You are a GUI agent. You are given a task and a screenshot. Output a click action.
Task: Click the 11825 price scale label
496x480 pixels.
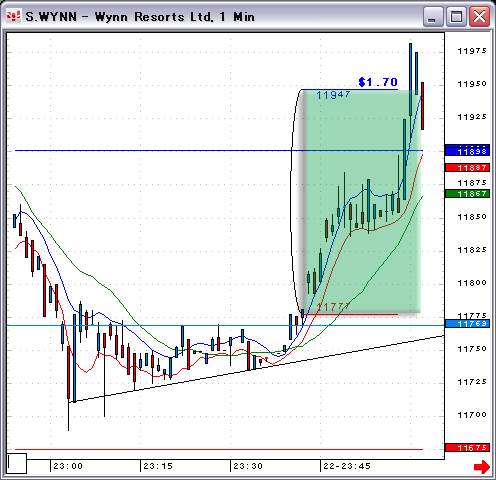click(x=472, y=250)
